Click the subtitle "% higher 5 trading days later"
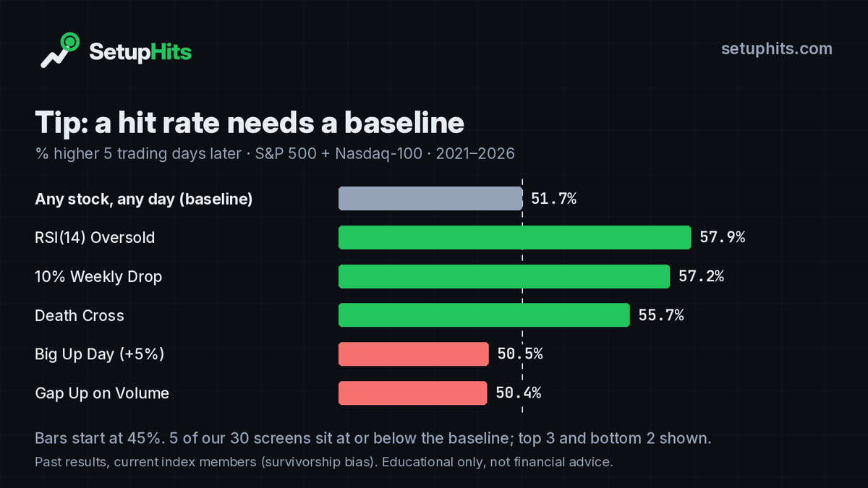The width and height of the screenshot is (868, 488). click(137, 154)
